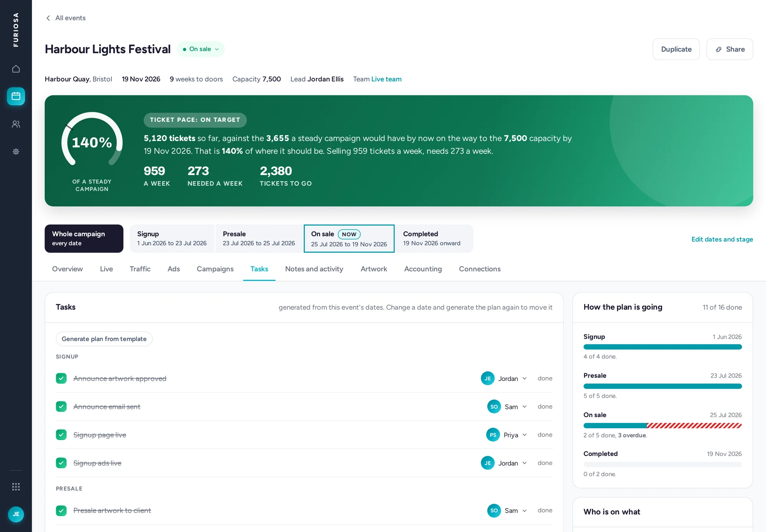
Task: Select the Tasks tab
Action: point(259,269)
